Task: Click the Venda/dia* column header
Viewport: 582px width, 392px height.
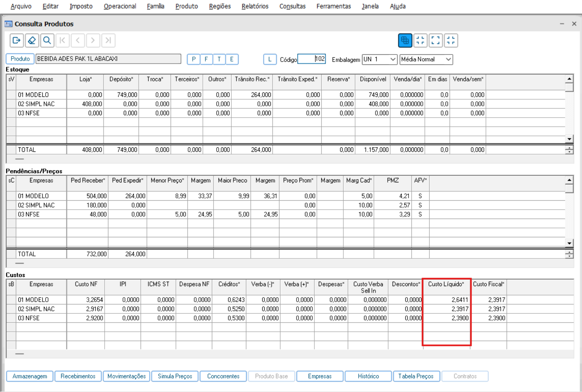Action: 407,82
